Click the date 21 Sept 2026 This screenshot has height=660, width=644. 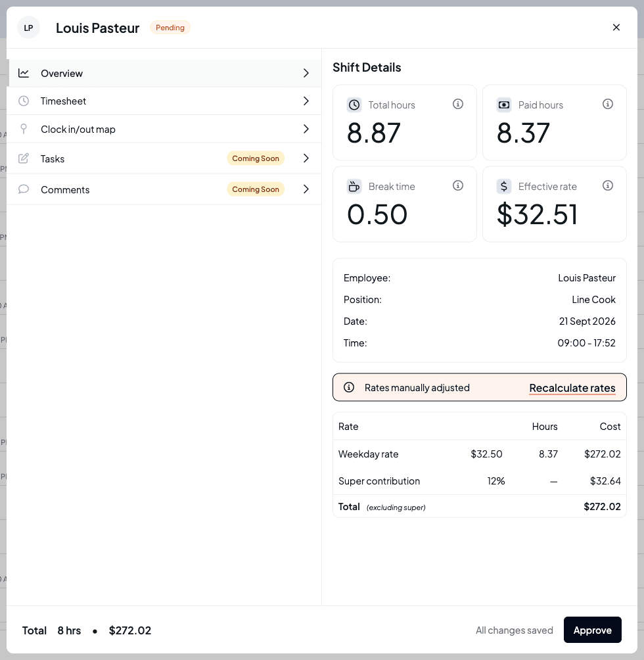[587, 321]
